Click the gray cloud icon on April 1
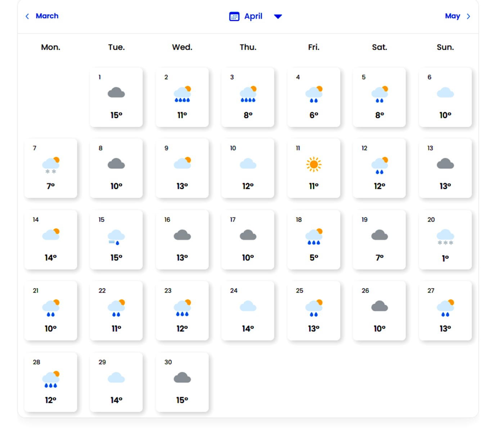 [x=116, y=93]
